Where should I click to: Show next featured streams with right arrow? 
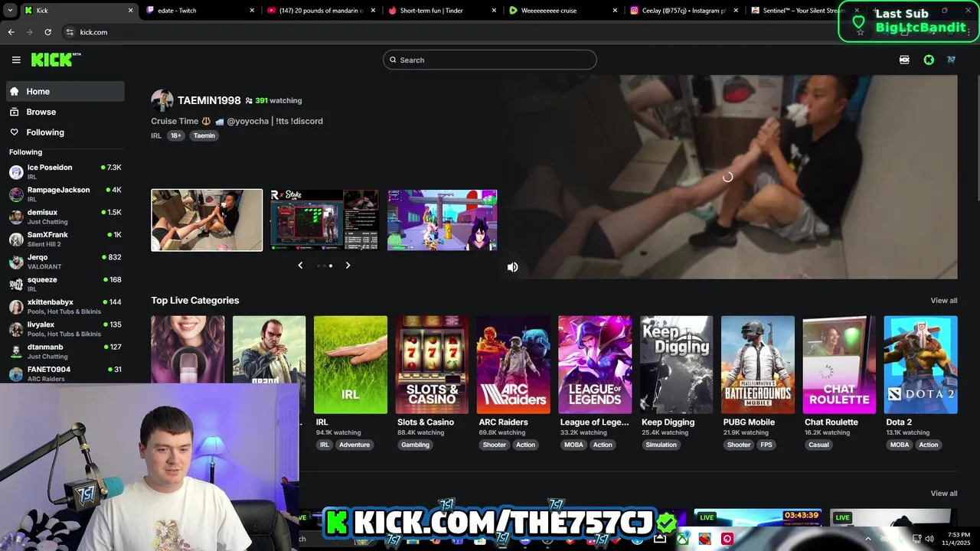348,266
